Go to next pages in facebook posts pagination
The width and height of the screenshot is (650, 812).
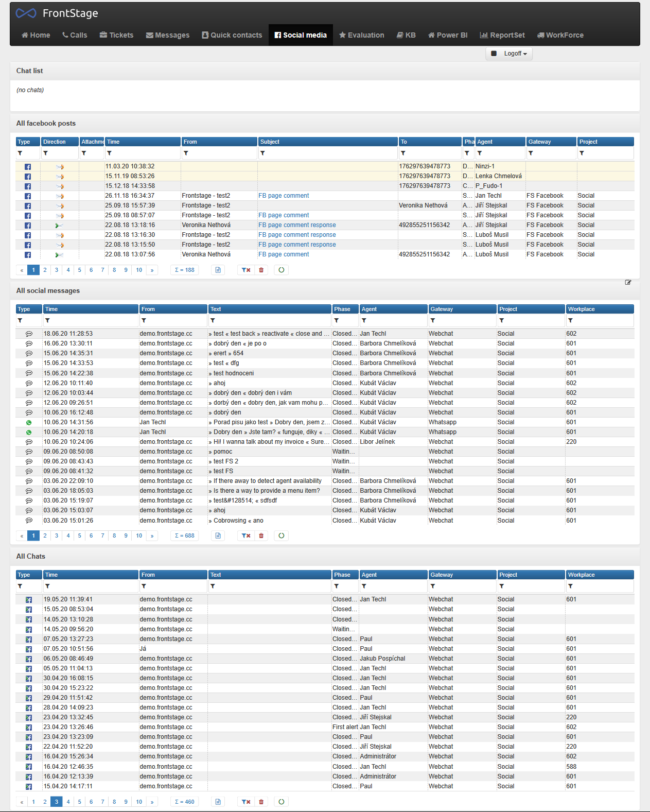tap(152, 270)
